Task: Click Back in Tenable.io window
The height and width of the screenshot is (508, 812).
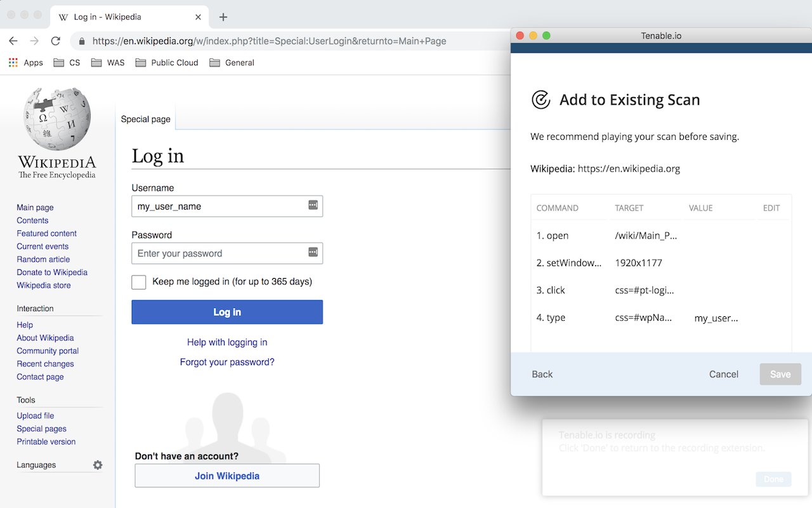Action: 542,374
